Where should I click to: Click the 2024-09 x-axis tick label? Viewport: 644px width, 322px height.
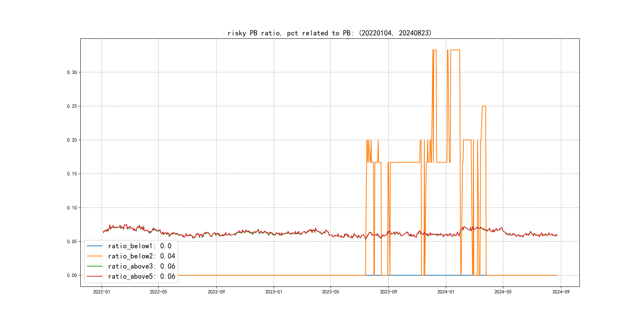pyautogui.click(x=561, y=292)
